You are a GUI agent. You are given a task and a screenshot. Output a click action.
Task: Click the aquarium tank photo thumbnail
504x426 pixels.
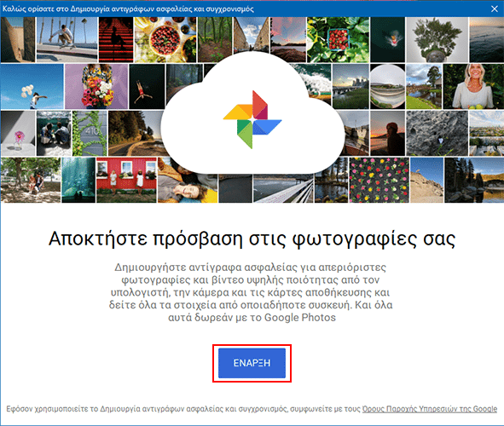(x=78, y=180)
